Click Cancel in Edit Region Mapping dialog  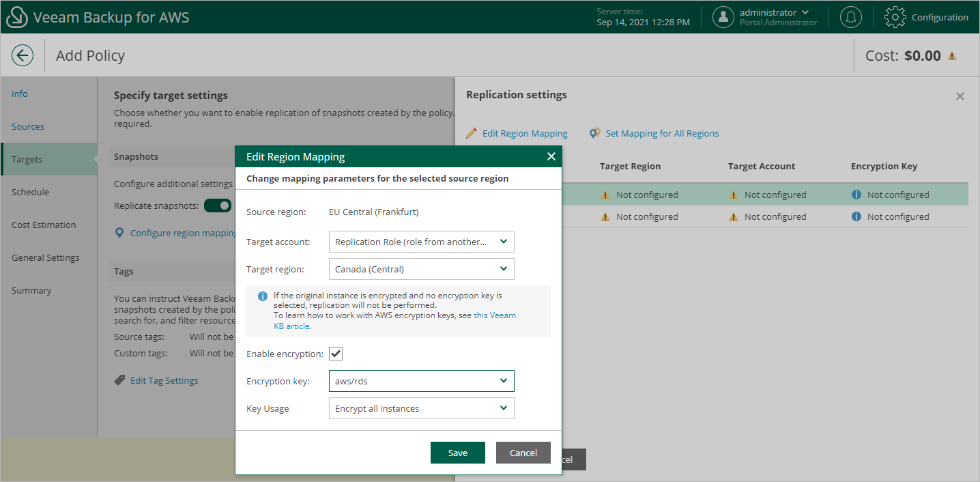point(523,453)
